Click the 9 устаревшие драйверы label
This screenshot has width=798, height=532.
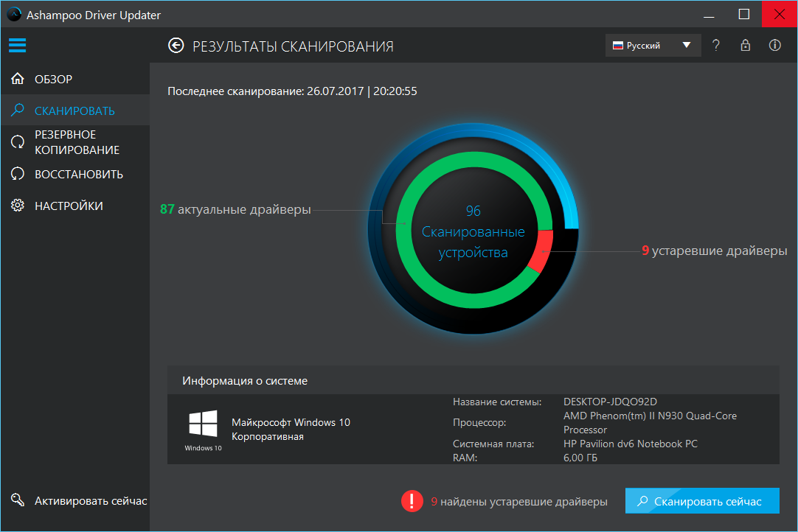pyautogui.click(x=714, y=251)
